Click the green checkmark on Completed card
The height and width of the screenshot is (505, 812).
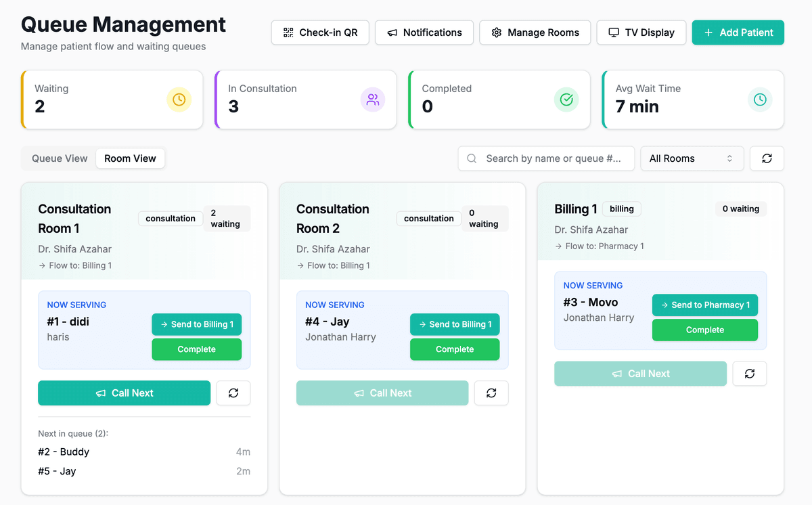[566, 100]
